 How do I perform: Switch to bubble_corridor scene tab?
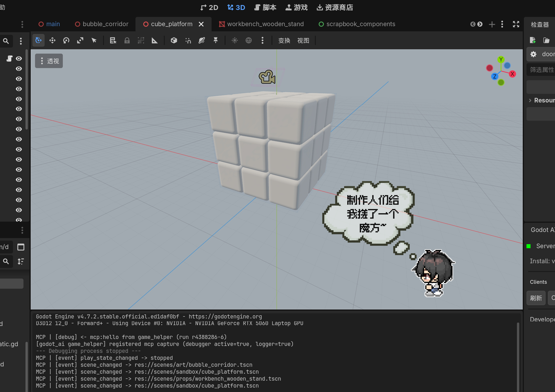pyautogui.click(x=102, y=24)
